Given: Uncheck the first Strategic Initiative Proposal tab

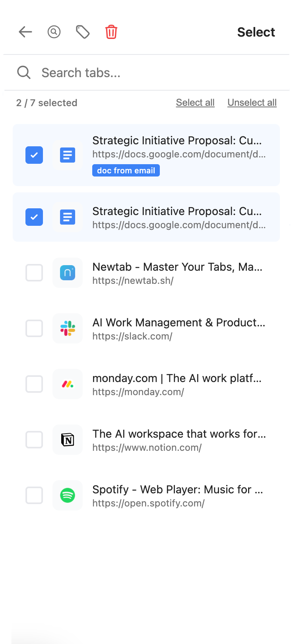Looking at the screenshot, I should pos(34,155).
